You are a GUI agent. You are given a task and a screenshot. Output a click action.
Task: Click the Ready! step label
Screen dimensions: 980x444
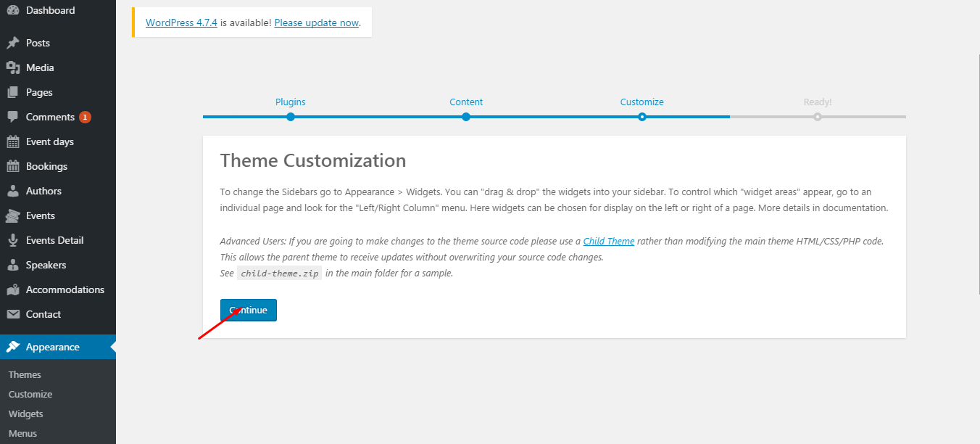click(818, 102)
